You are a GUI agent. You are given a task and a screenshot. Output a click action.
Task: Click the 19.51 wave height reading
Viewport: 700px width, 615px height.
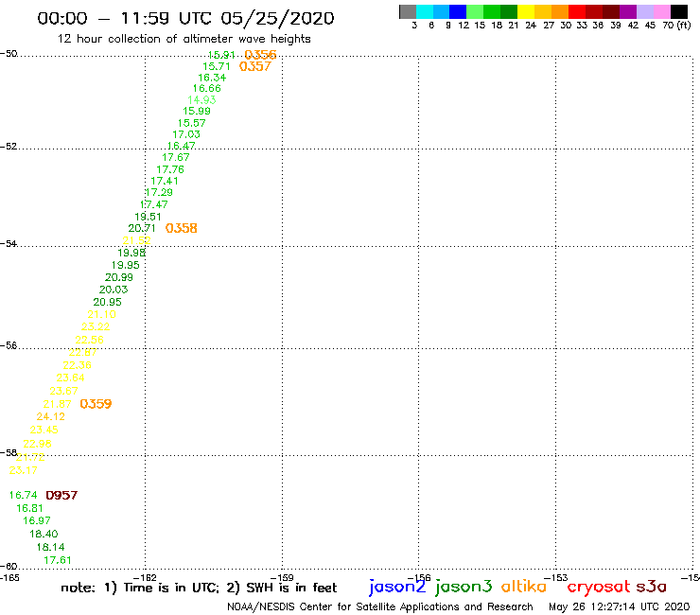(x=148, y=217)
